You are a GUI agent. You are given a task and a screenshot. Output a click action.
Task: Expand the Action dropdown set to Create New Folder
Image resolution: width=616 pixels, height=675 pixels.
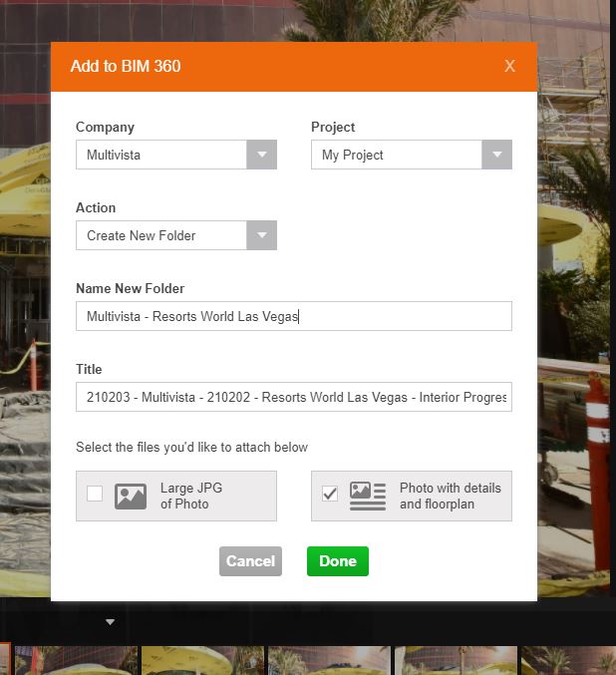click(x=176, y=235)
